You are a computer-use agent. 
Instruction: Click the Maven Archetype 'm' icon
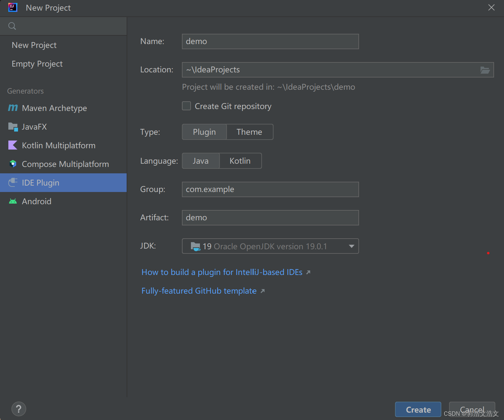click(x=13, y=108)
